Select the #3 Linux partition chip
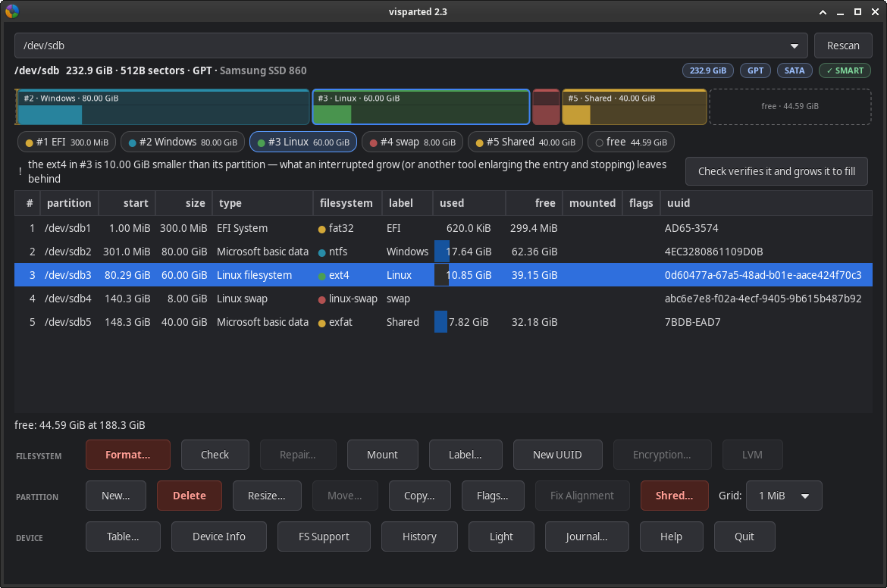 pos(303,142)
